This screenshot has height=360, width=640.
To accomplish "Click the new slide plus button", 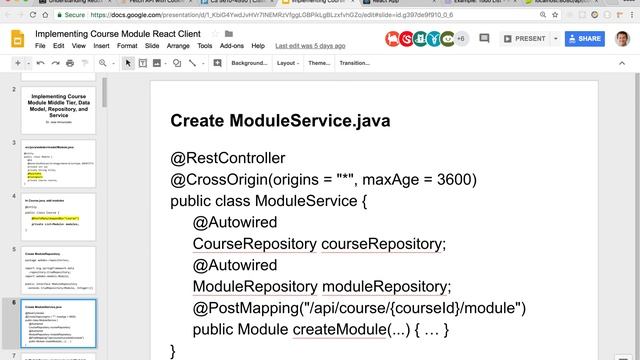I will (18, 63).
